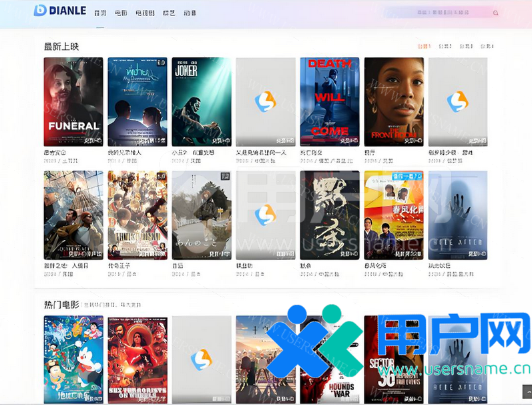Open the Death Will Come poster
Viewport: 532px width, 405px height.
tap(330, 102)
